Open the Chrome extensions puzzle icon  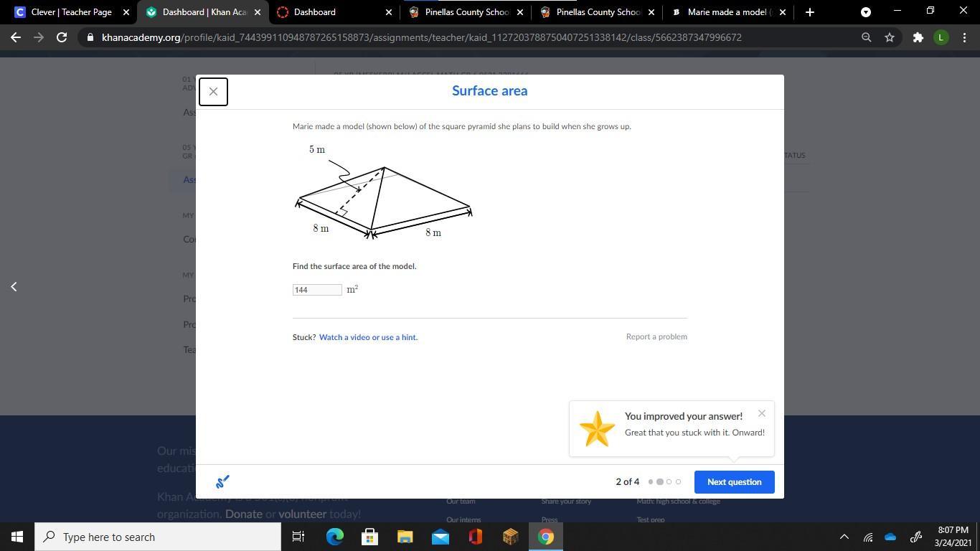[918, 37]
